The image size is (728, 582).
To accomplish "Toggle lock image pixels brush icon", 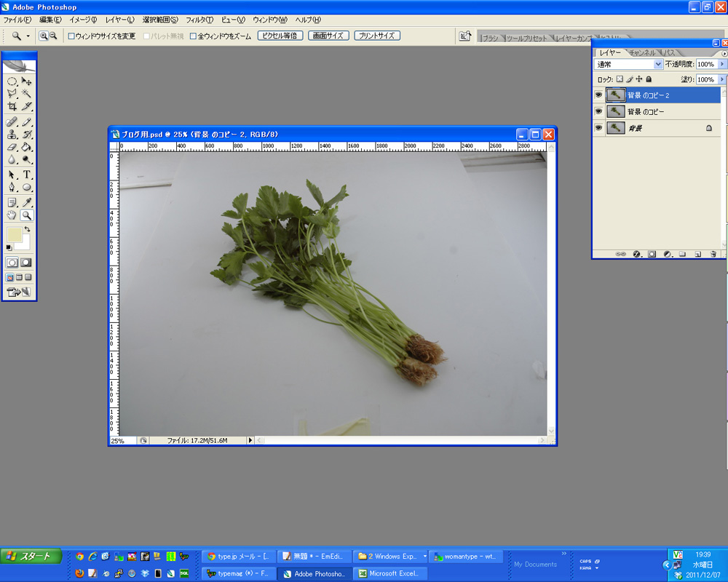I will pyautogui.click(x=630, y=79).
